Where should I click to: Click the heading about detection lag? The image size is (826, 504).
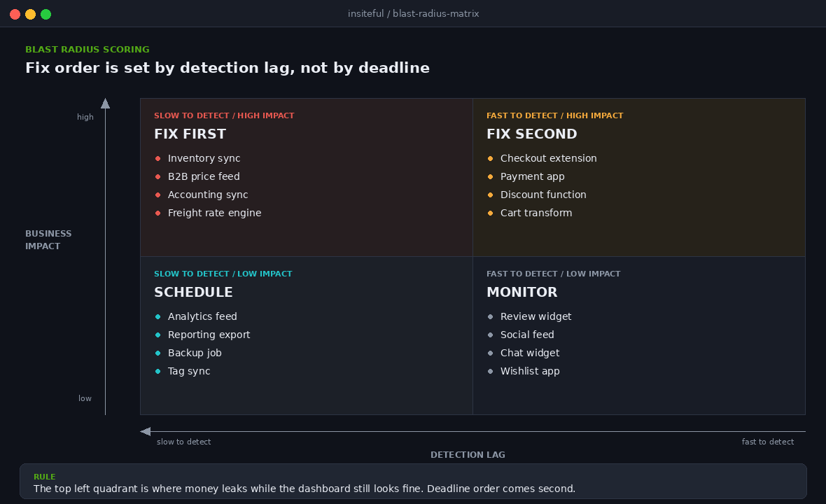click(x=227, y=68)
